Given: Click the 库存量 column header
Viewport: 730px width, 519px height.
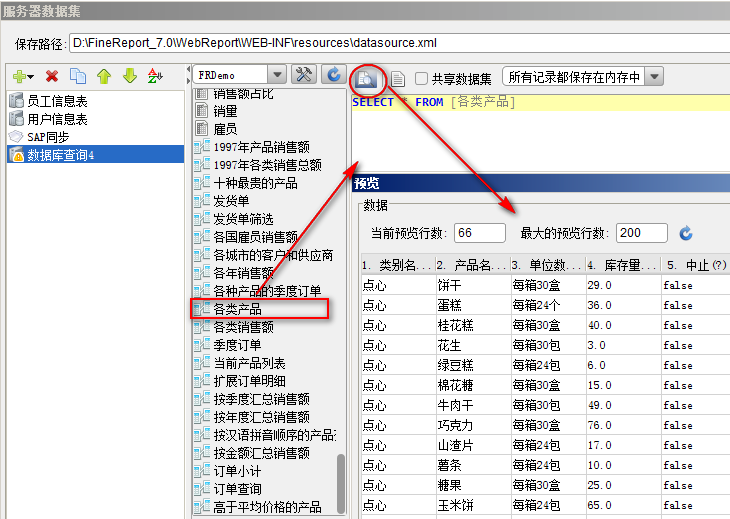Looking at the screenshot, I should coord(624,265).
